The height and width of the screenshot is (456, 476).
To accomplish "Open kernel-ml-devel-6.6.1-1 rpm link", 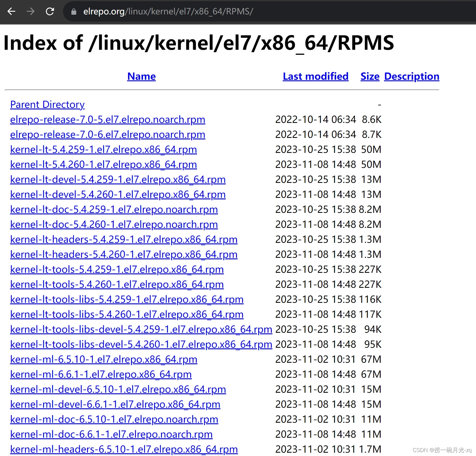I will point(115,404).
